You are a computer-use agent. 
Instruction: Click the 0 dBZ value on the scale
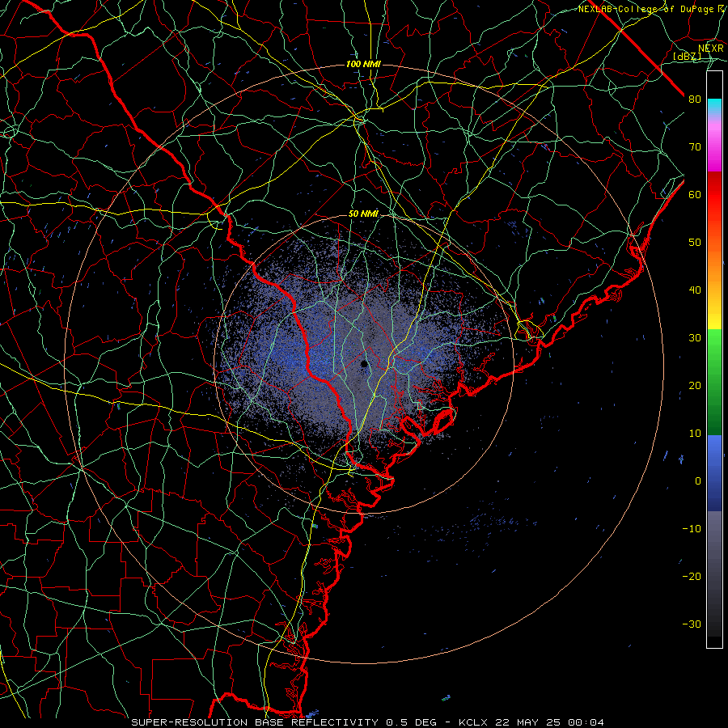tap(698, 481)
